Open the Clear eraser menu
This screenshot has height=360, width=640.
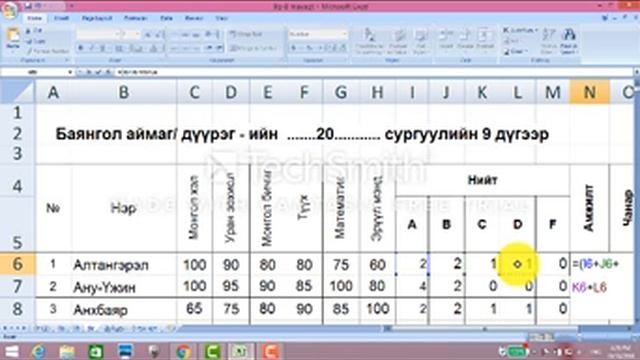point(516,51)
